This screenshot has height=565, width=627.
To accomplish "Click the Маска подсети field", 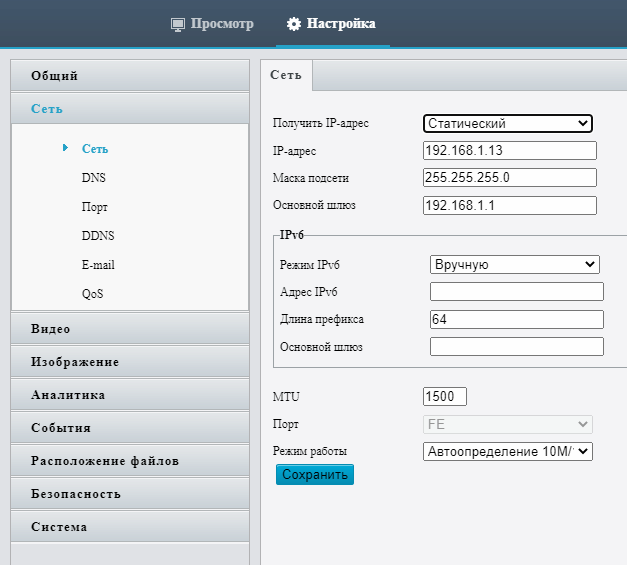I will (x=509, y=178).
